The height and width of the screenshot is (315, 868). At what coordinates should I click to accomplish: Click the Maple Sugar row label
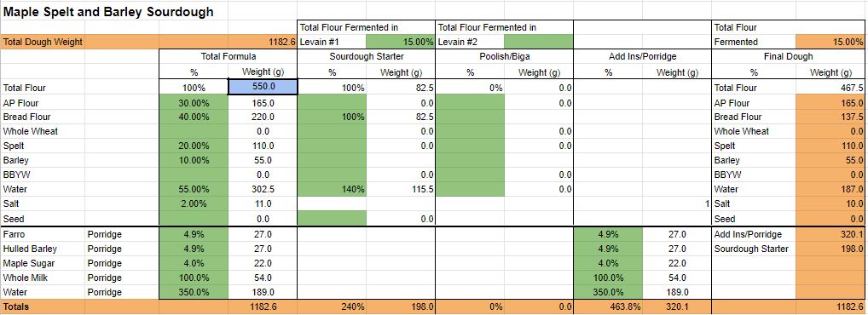click(27, 263)
